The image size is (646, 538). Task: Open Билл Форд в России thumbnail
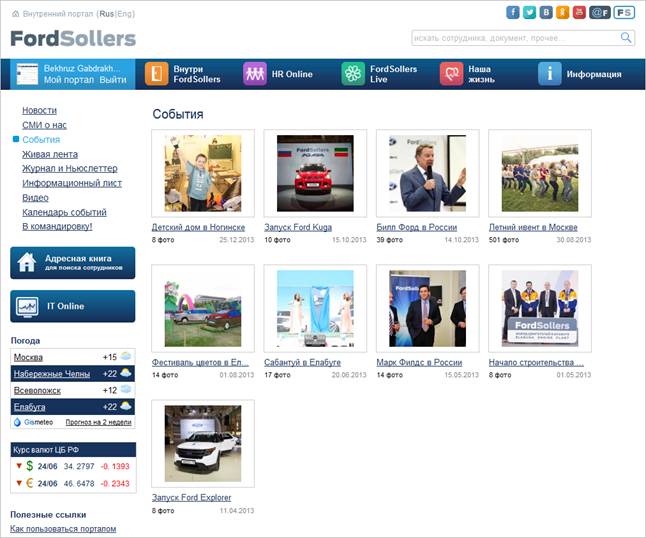428,173
